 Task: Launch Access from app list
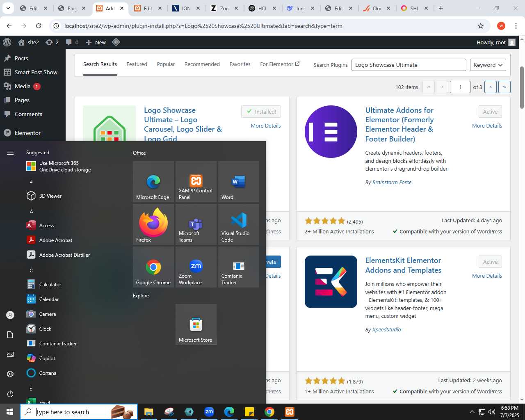pos(74,226)
